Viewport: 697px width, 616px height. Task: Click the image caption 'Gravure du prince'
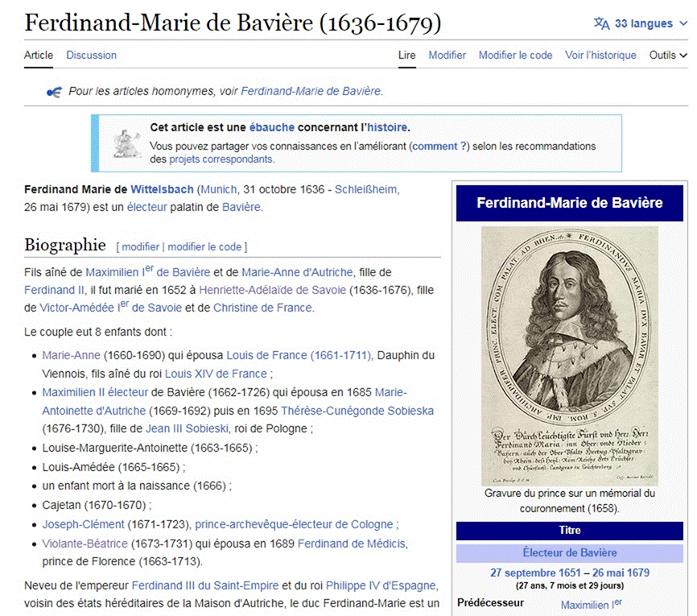(569, 501)
